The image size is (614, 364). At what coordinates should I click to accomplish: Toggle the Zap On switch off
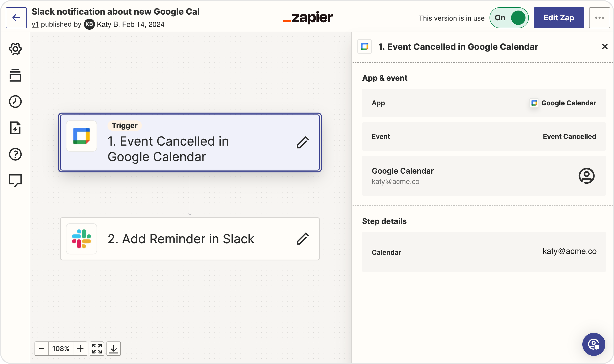click(509, 18)
